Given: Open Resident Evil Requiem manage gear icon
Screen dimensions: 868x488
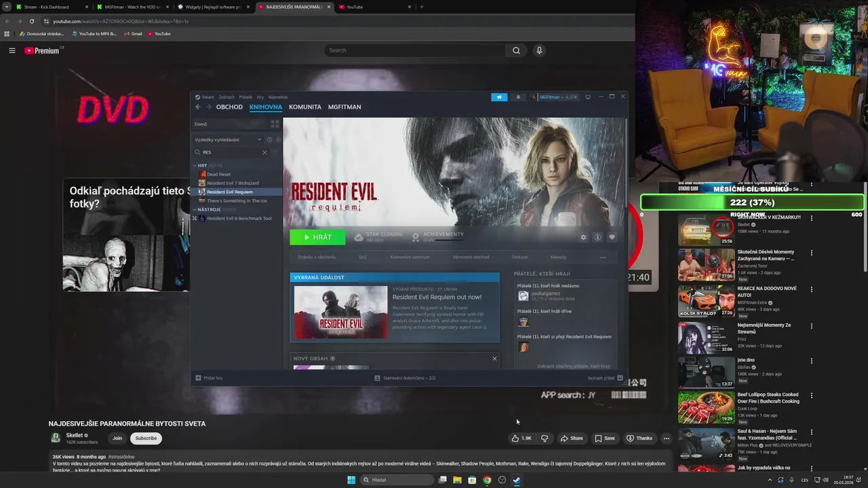Looking at the screenshot, I should coord(583,237).
